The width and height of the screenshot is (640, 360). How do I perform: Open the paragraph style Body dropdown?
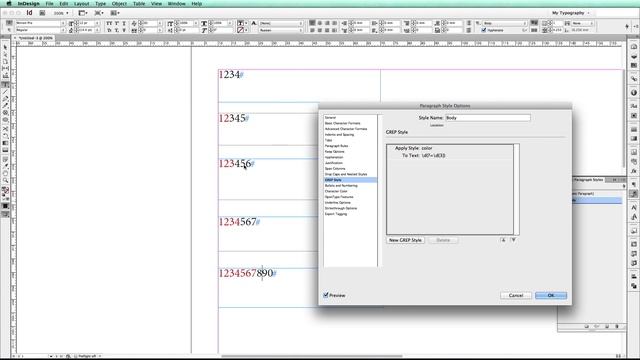[x=505, y=23]
